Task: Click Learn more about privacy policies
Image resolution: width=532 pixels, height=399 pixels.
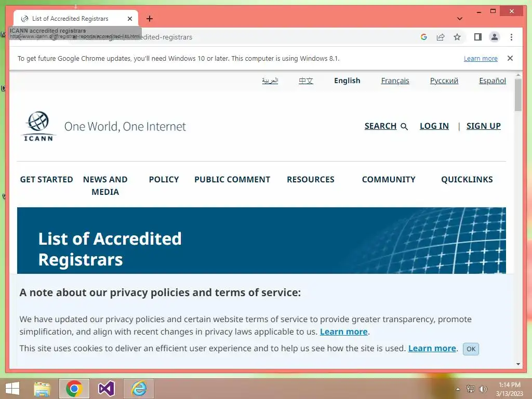Action: point(344,331)
